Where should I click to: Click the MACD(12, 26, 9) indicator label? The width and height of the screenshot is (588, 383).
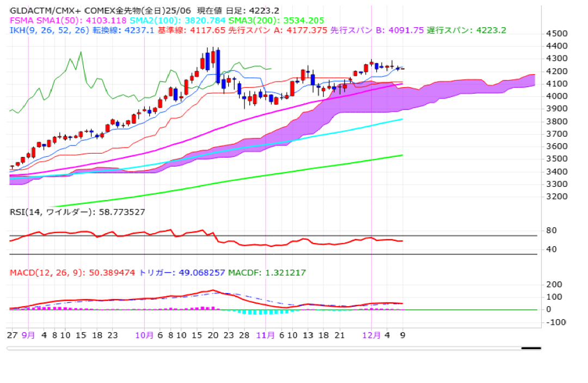46,272
